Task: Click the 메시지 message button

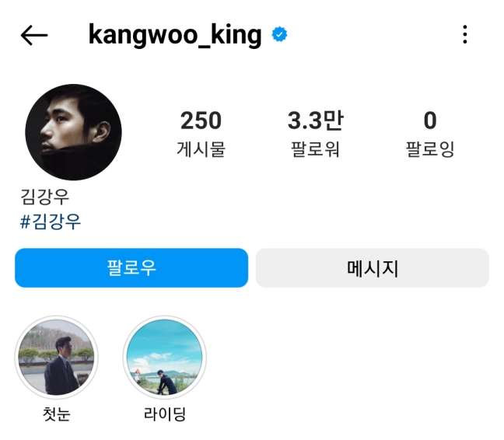Action: 373,268
